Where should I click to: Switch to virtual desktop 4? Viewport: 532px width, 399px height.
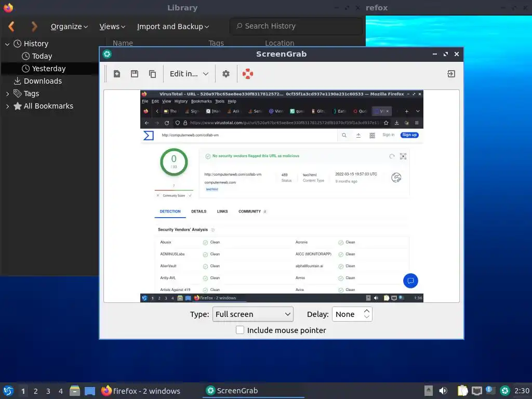pyautogui.click(x=61, y=391)
